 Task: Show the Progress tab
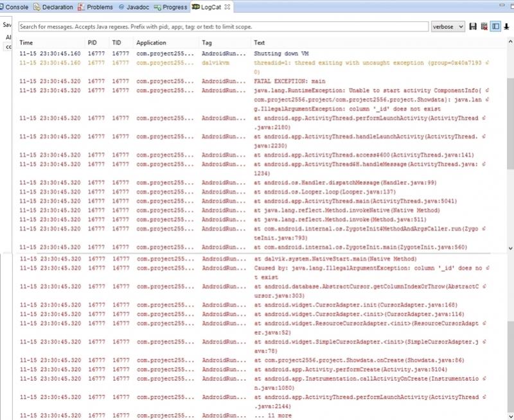[170, 7]
